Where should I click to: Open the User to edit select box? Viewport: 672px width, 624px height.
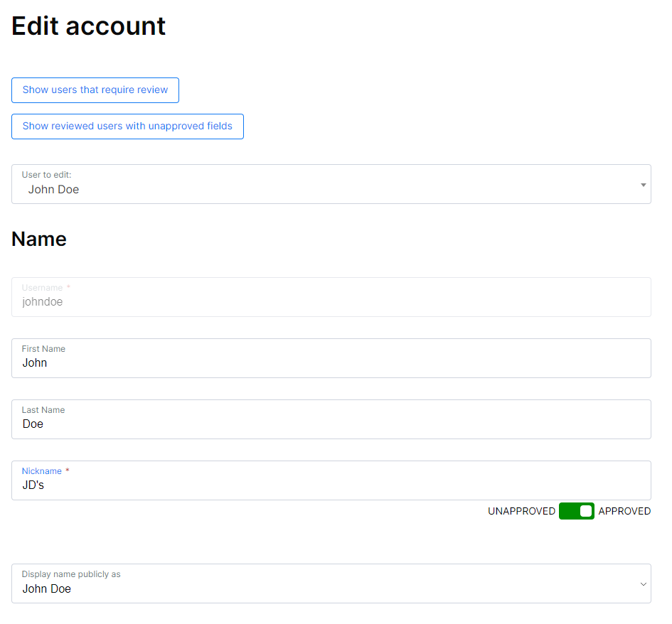(331, 184)
